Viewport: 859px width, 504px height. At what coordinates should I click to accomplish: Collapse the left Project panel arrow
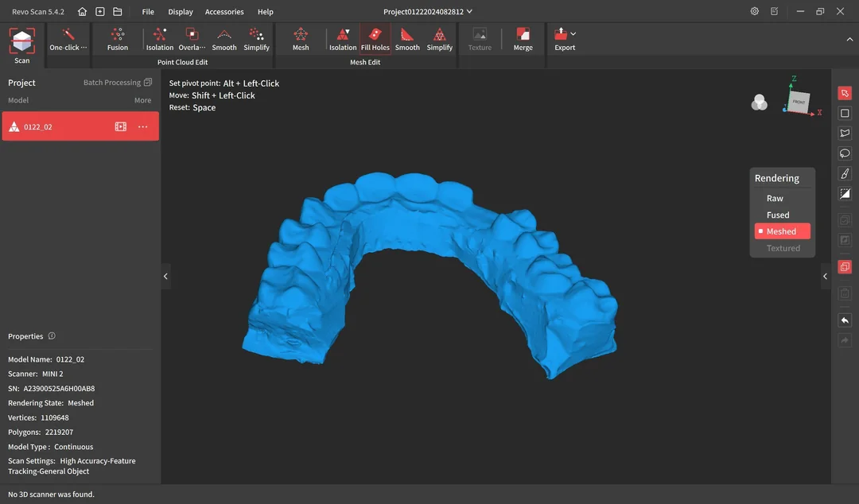tap(165, 276)
